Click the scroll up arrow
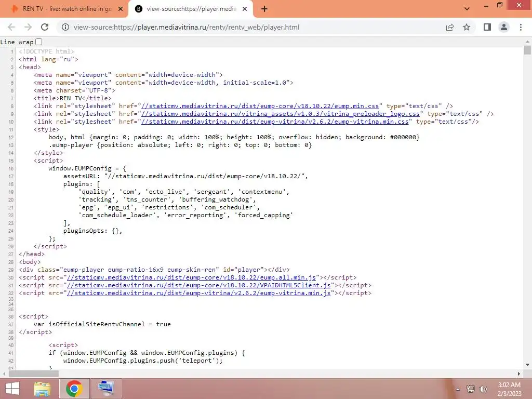The width and height of the screenshot is (532, 399). point(527,42)
